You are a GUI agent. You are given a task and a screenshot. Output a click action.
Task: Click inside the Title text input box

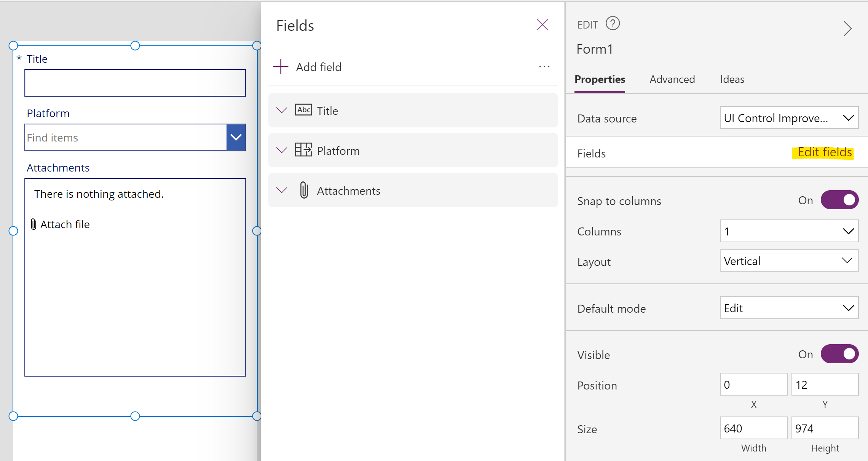click(x=135, y=83)
